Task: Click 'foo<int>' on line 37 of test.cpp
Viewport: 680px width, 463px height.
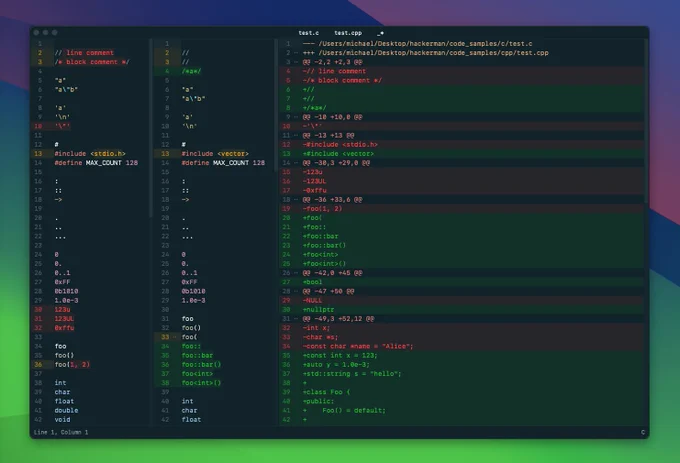Action: click(x=197, y=374)
